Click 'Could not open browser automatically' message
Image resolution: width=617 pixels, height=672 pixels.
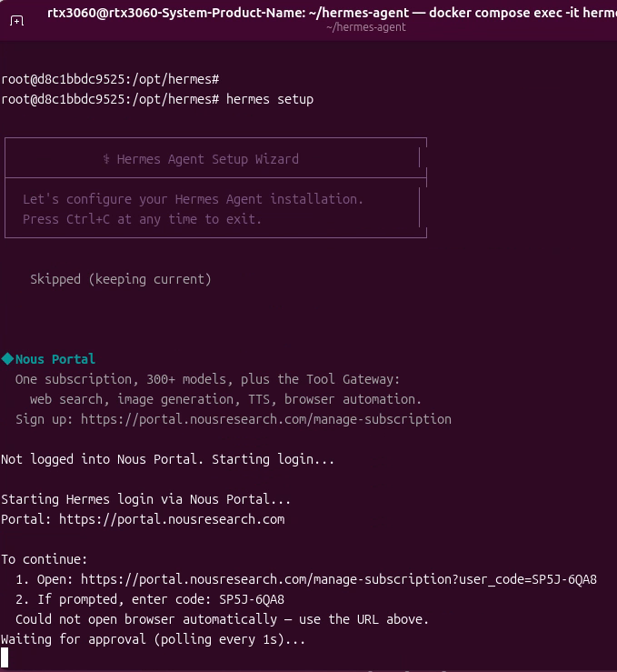coord(223,620)
